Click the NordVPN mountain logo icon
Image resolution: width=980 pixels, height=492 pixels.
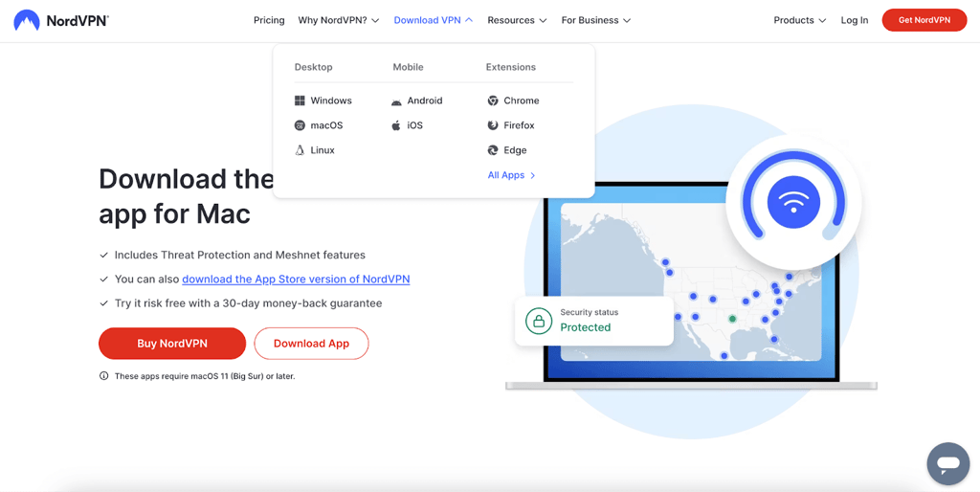(x=26, y=21)
